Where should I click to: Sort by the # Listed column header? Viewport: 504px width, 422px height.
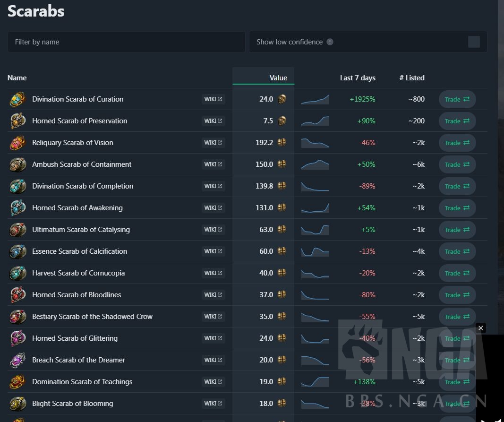click(x=412, y=78)
